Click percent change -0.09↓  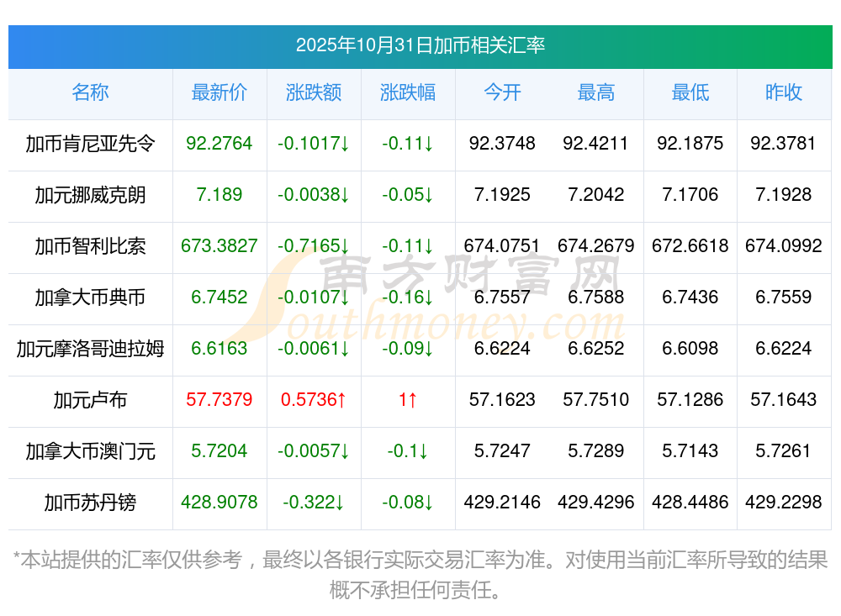point(408,348)
